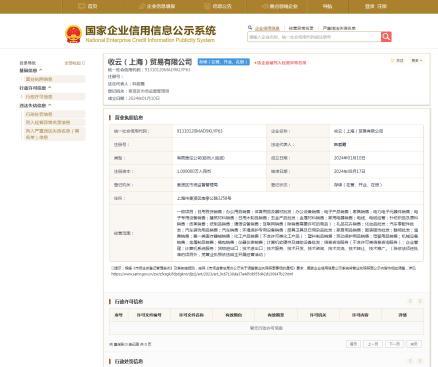The width and height of the screenshot is (438, 367).
Task: Open the samr.gov.cn notice hyperlink
Action: pyautogui.click(x=202, y=274)
